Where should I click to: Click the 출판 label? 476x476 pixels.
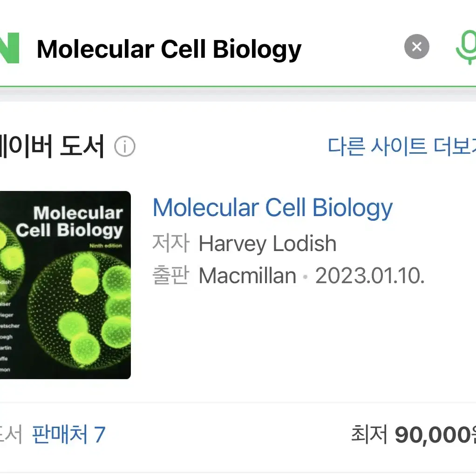pyautogui.click(x=171, y=275)
